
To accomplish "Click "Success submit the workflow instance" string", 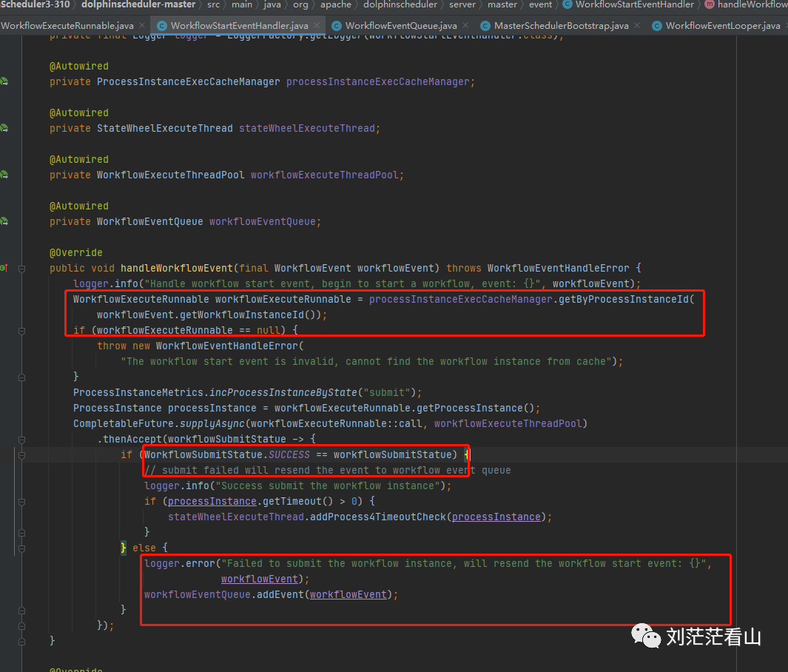I will coord(328,485).
